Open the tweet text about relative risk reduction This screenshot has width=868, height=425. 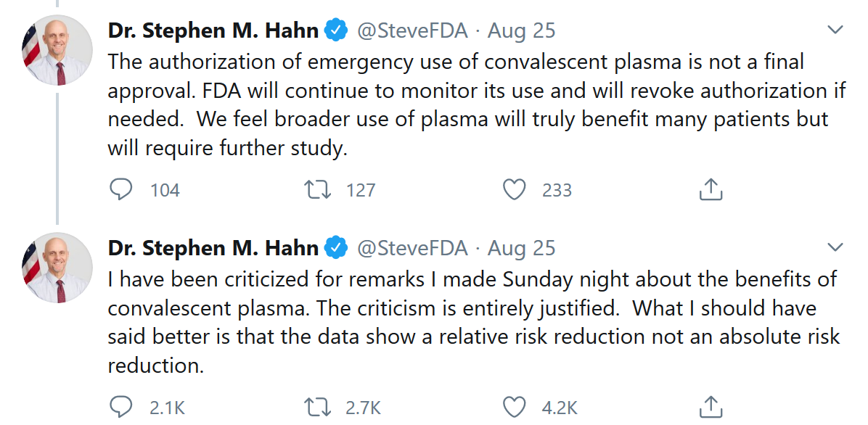(472, 322)
